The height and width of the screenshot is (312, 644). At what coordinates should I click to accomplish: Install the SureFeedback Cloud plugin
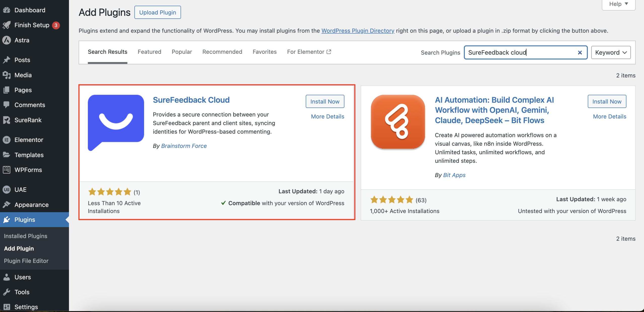coord(325,101)
